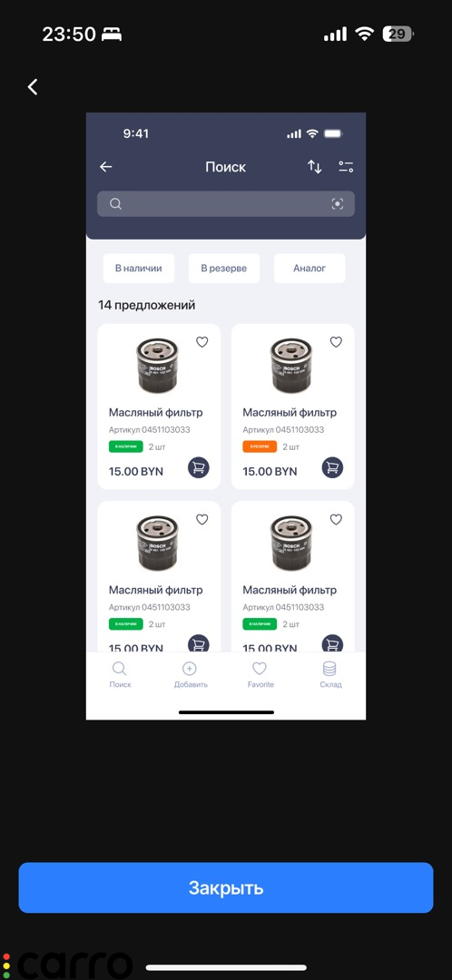Switch to the Добавить tab

click(x=190, y=674)
